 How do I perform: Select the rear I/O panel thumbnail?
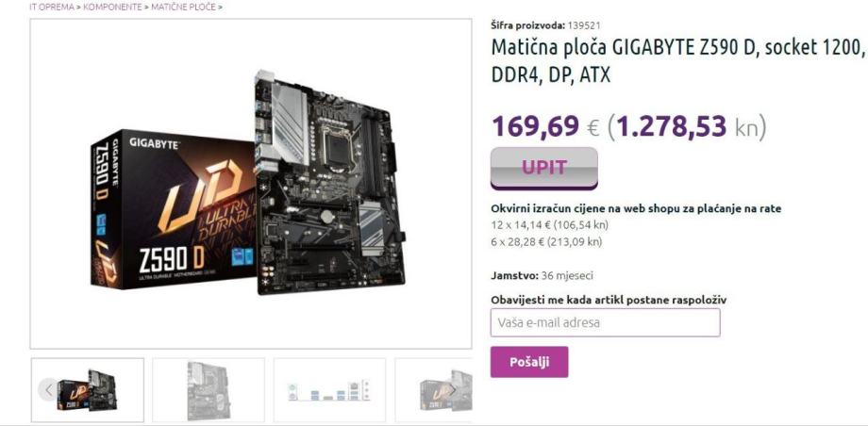coord(330,390)
